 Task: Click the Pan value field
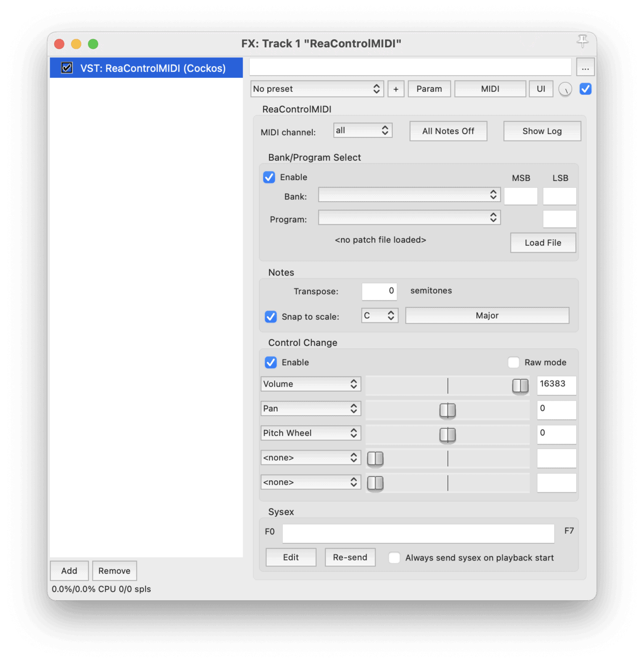[557, 410]
